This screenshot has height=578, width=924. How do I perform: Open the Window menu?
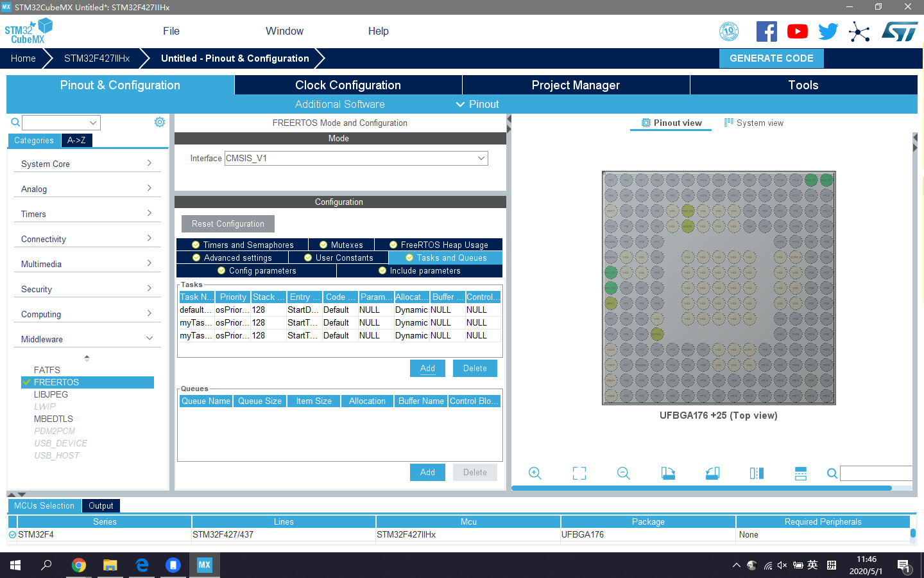click(284, 31)
